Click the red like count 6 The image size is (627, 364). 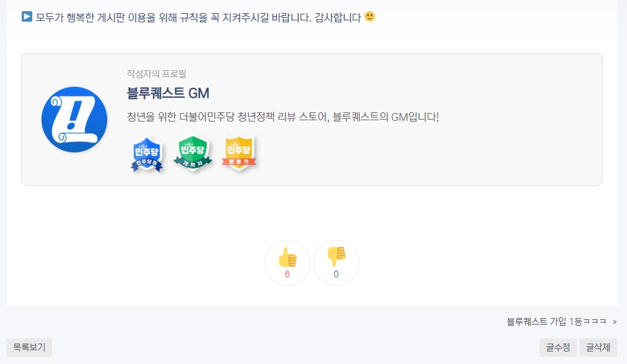tap(287, 274)
